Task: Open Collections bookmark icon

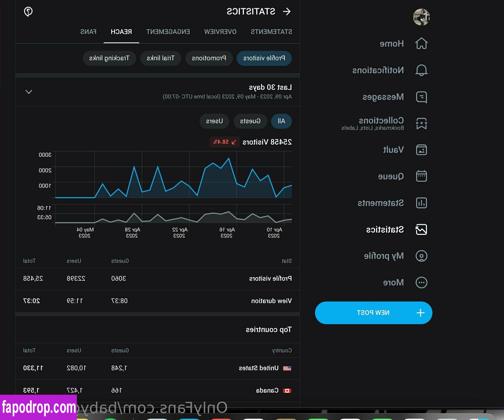Action: tap(421, 123)
